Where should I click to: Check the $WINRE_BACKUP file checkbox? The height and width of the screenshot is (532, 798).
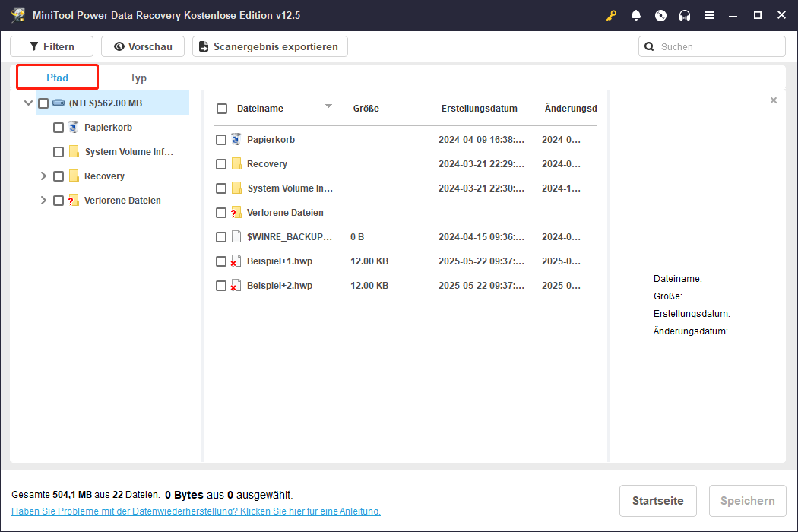221,237
